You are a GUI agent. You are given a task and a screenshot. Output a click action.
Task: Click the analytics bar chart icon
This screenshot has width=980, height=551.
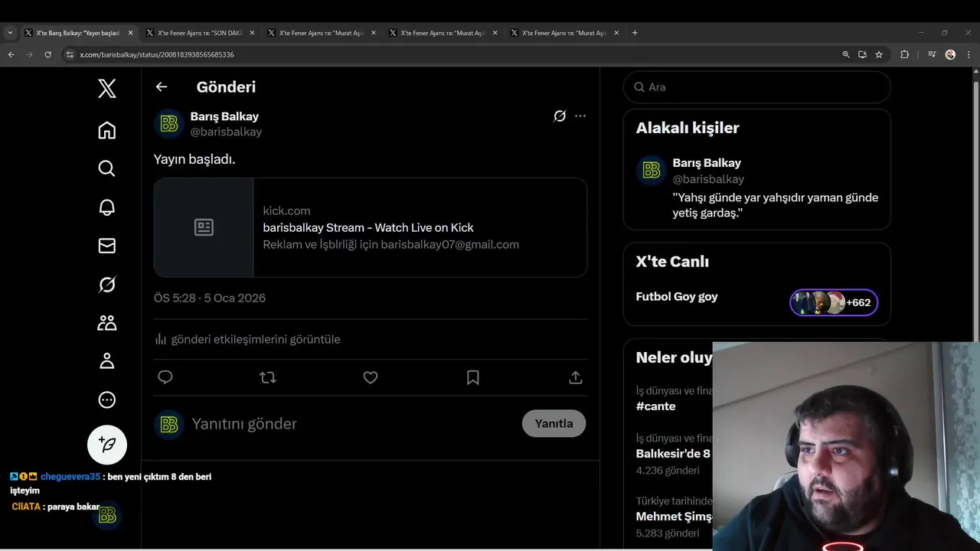tap(161, 339)
